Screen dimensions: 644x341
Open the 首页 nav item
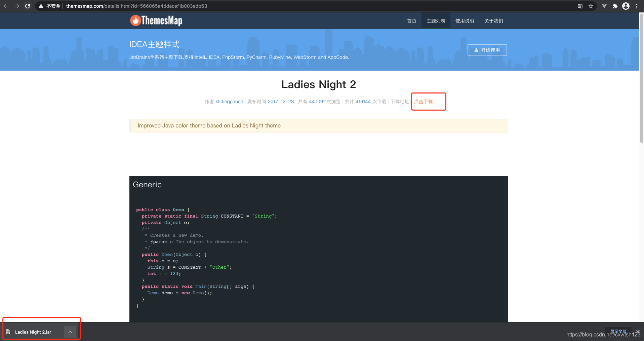412,21
